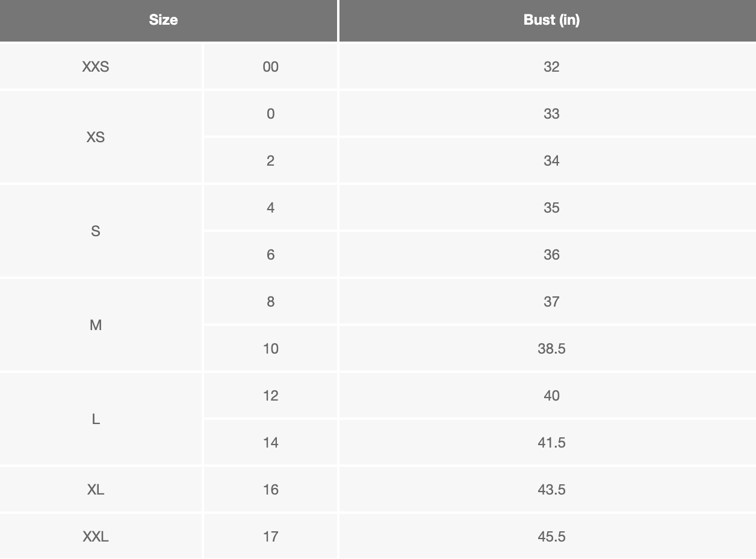This screenshot has height=559, width=756.
Task: Click numeric size 00 cell
Action: (x=271, y=67)
